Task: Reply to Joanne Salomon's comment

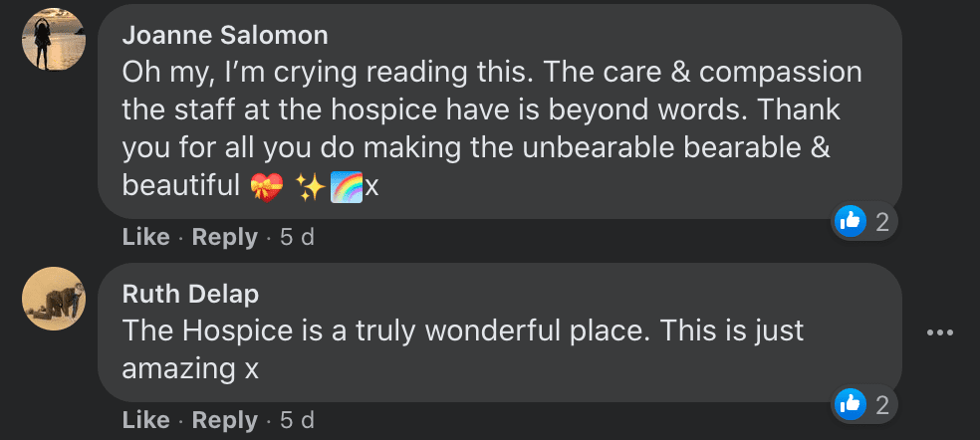Action: coord(224,238)
